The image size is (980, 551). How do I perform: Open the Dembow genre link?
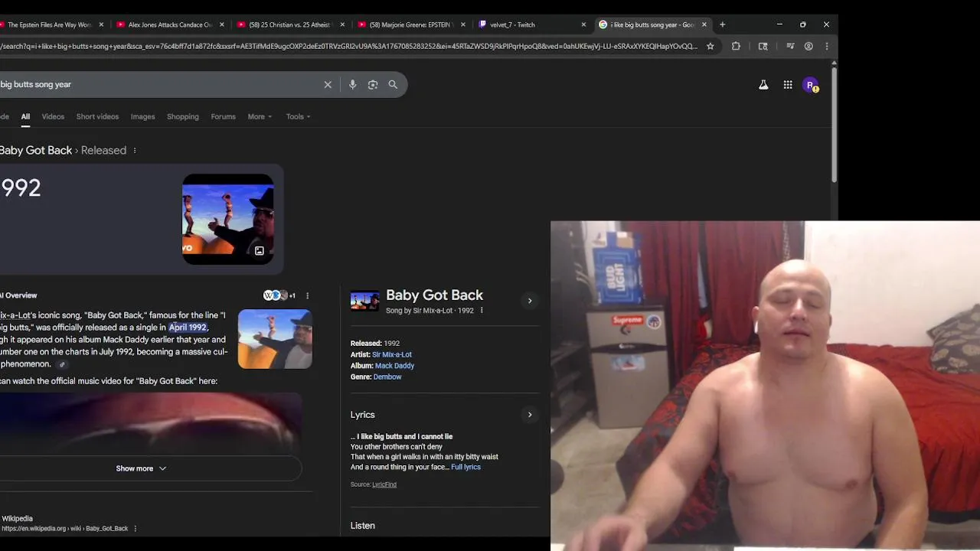tap(387, 377)
